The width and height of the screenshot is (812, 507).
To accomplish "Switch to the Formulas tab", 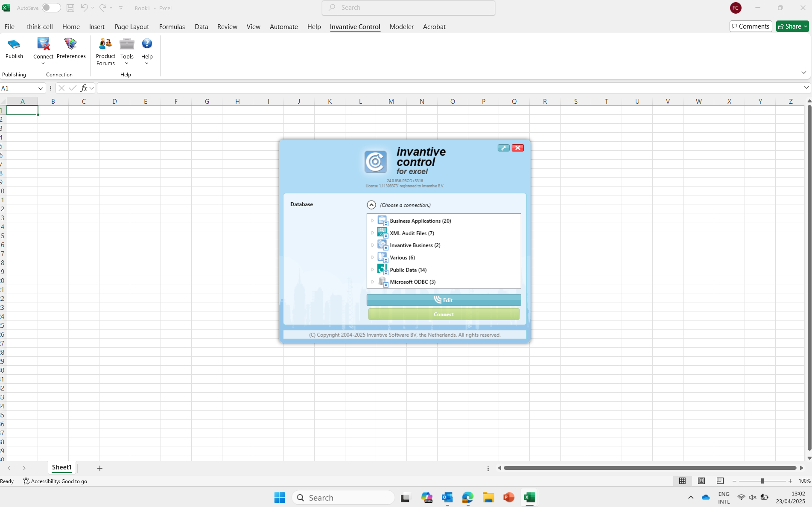I will [x=172, y=26].
